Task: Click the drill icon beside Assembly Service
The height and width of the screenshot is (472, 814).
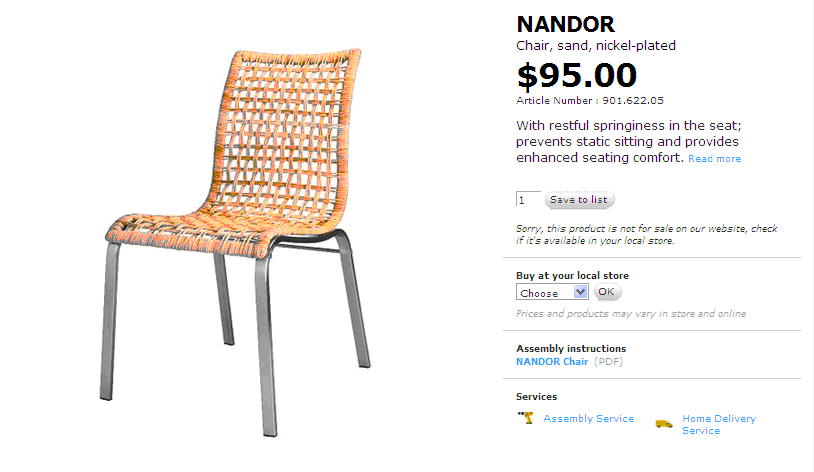Action: tap(525, 418)
